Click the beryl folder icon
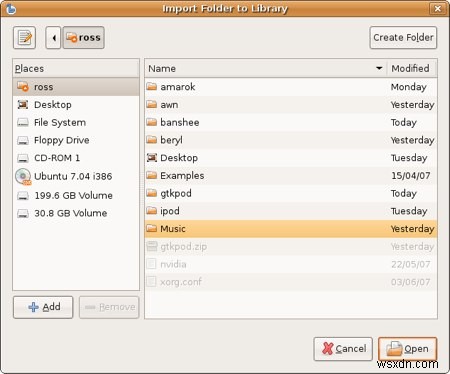450x374 pixels. click(152, 140)
